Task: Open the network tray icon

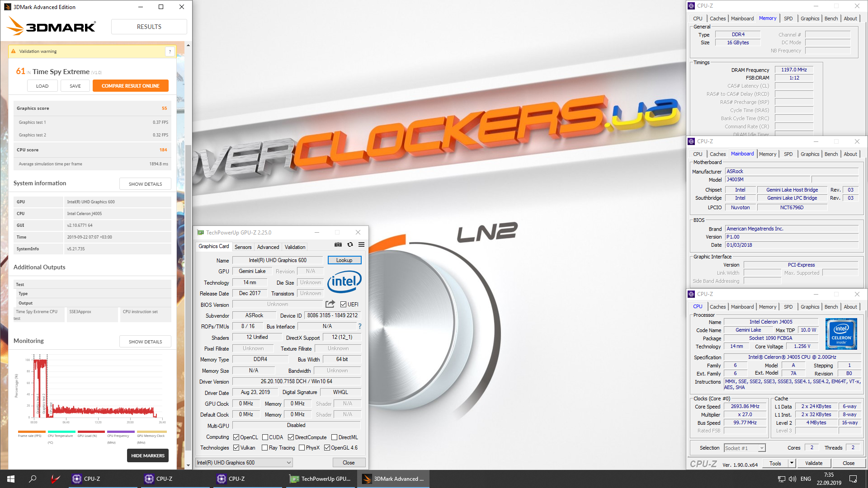Action: (781, 479)
